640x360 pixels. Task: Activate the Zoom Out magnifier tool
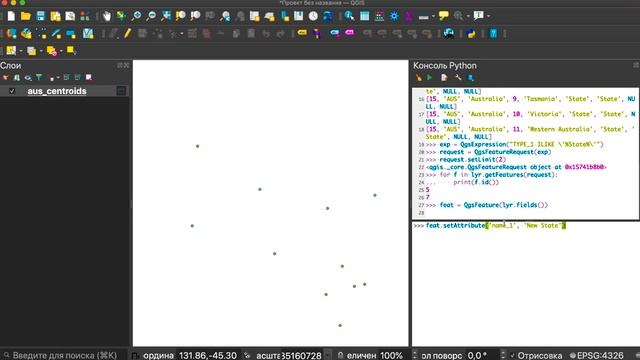click(151, 16)
